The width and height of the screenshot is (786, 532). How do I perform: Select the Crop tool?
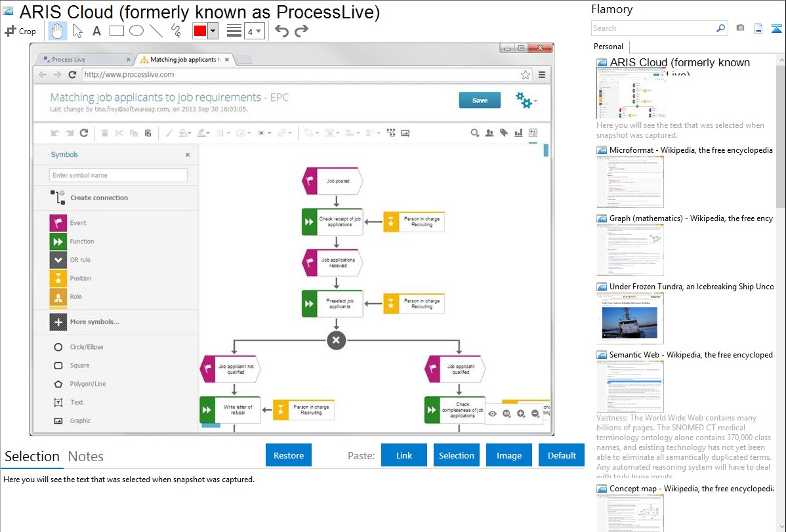(20, 31)
